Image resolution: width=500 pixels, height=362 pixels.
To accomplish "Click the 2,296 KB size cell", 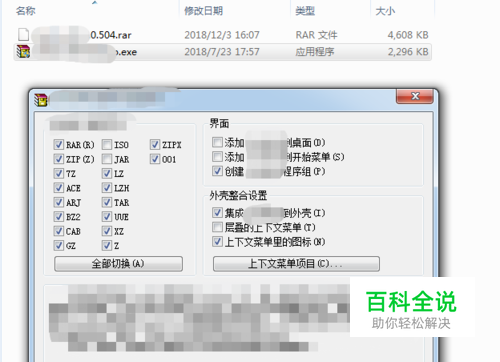I will tap(408, 52).
